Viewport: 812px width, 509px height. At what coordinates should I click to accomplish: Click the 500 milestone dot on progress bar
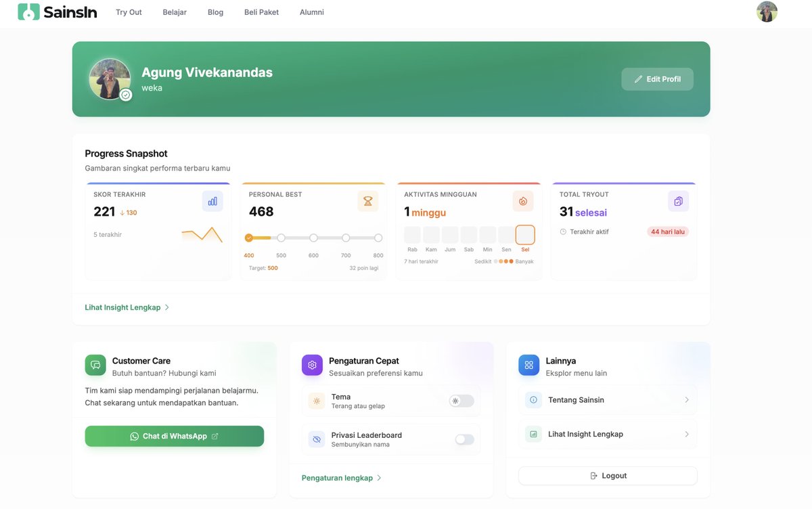[281, 238]
